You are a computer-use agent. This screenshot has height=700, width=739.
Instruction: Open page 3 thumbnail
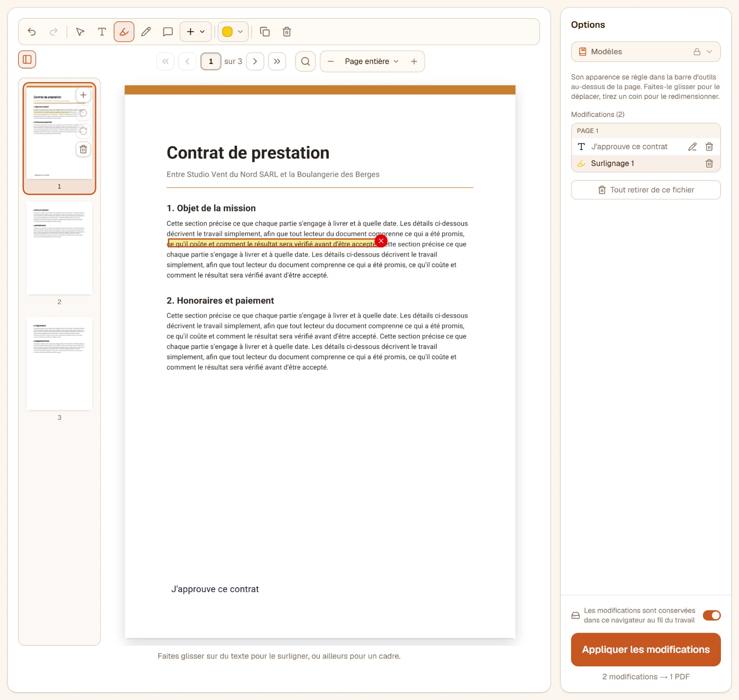[x=59, y=364]
